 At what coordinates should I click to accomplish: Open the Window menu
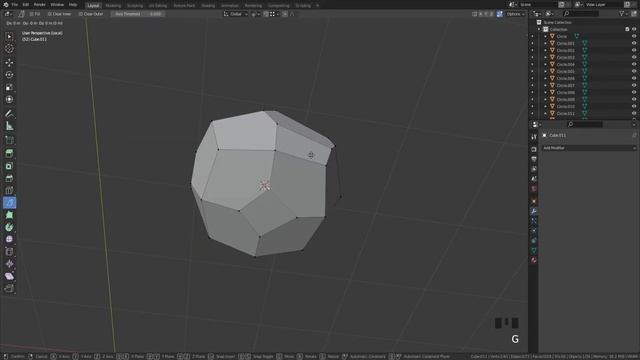click(x=57, y=4)
